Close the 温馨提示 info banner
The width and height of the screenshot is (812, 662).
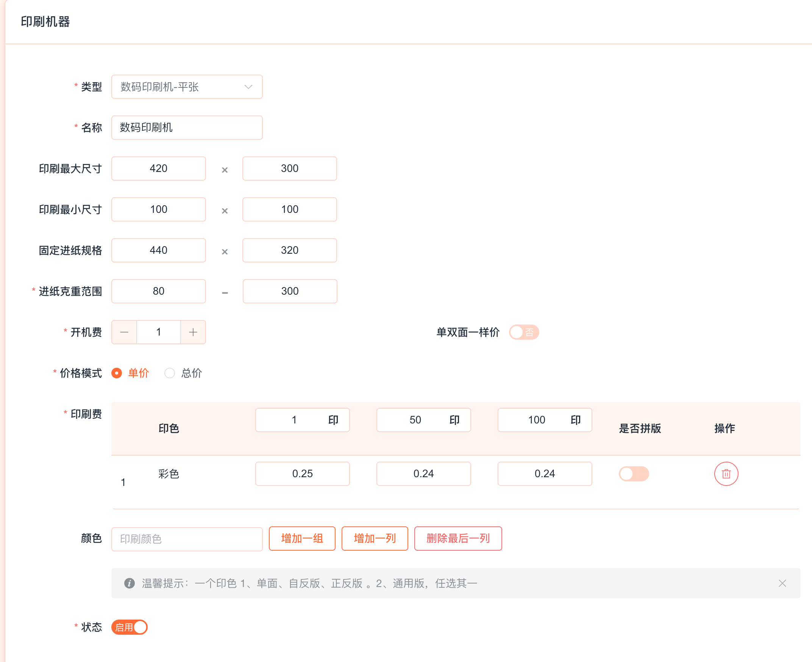pos(782,583)
